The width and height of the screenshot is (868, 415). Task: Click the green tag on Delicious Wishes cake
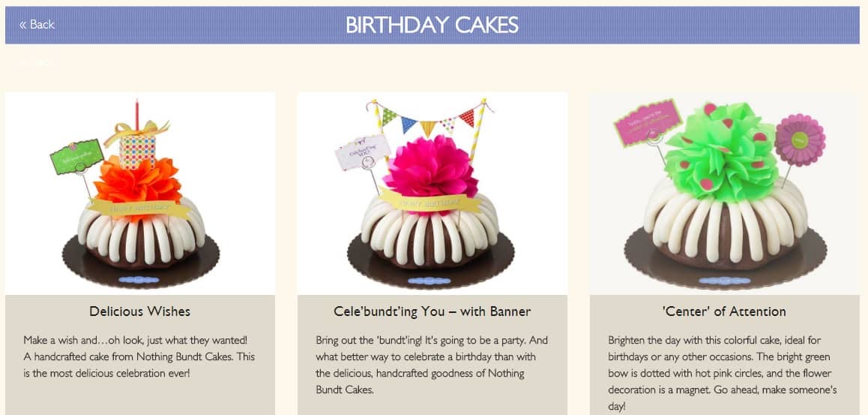click(76, 157)
